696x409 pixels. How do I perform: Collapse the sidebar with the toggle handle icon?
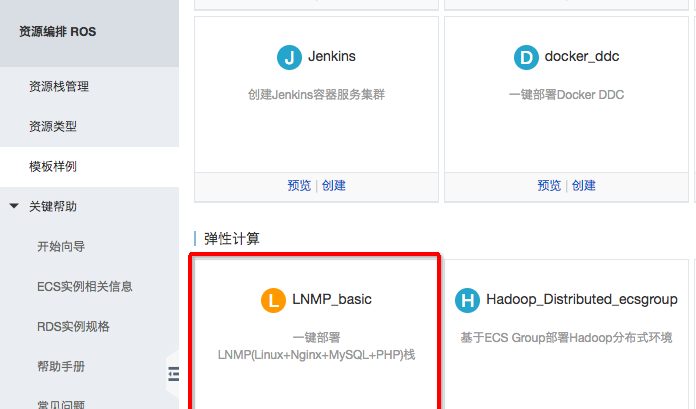pyautogui.click(x=174, y=374)
